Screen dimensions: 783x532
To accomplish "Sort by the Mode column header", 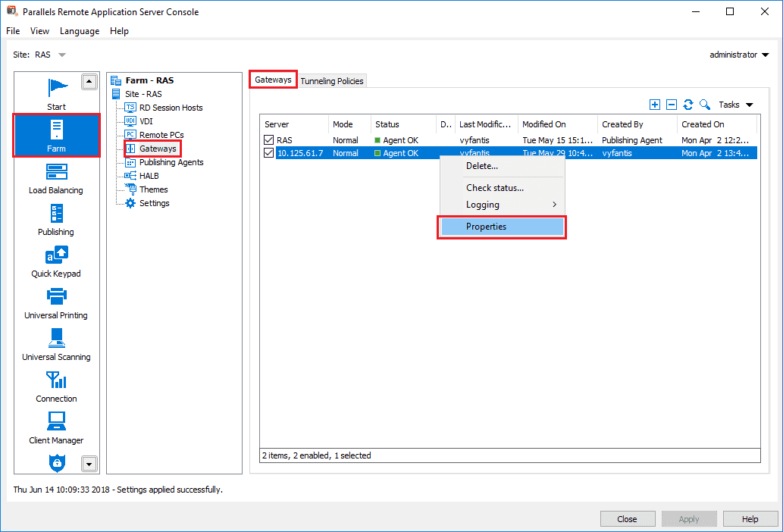I will 349,124.
